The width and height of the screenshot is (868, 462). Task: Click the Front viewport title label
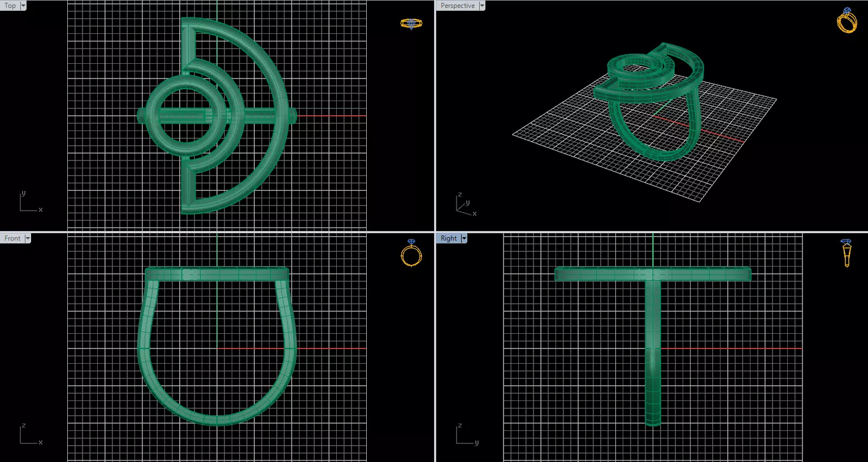12,238
